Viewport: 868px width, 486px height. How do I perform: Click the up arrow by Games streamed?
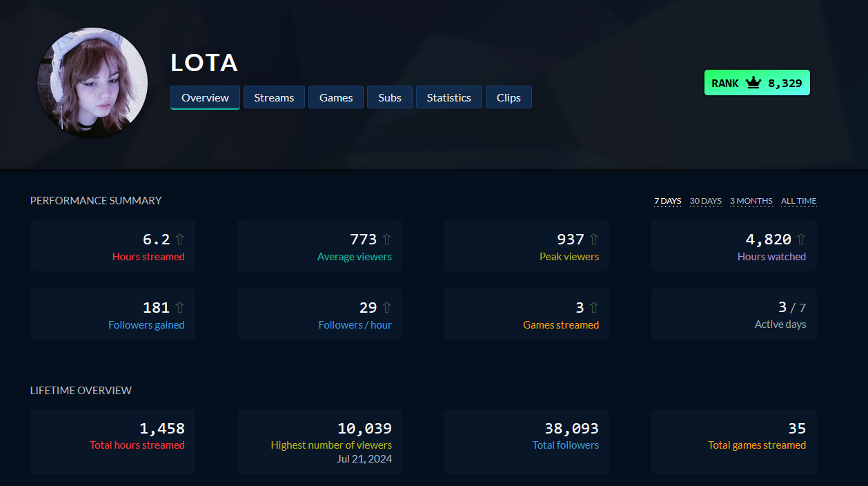593,308
